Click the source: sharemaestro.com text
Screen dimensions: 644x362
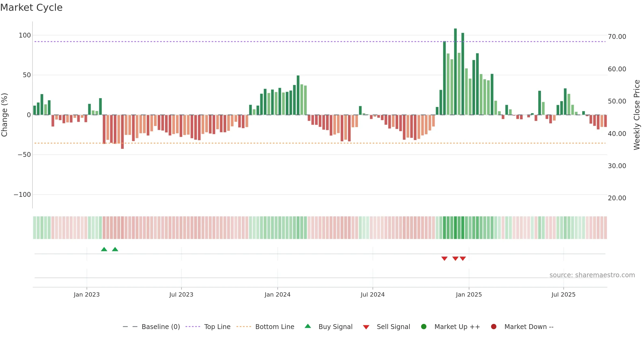pos(592,275)
